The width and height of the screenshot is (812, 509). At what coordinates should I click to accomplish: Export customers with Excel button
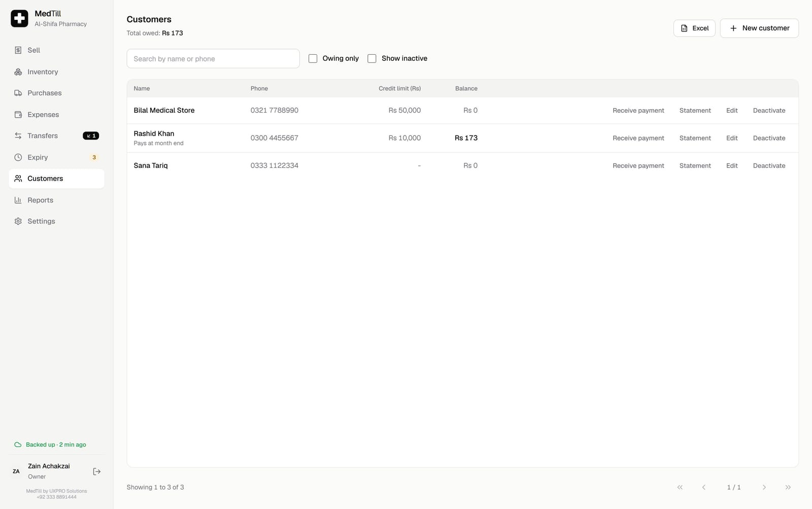point(694,28)
